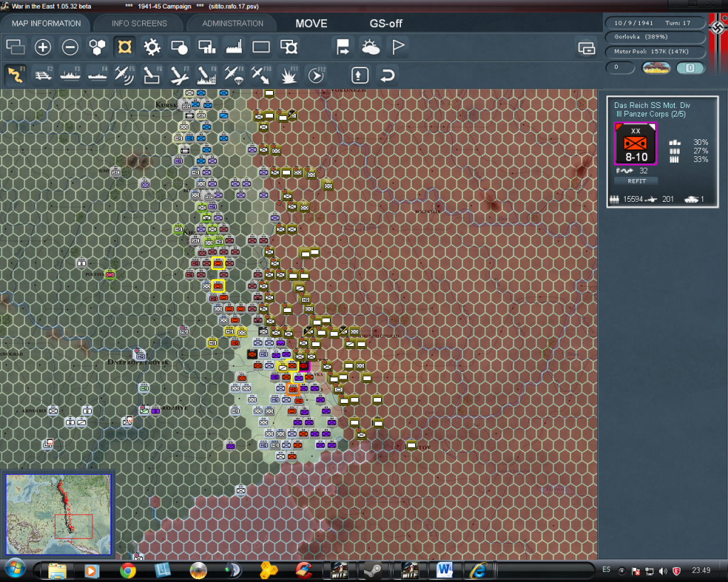The width and height of the screenshot is (728, 582).
Task: Select the F8 bomb city mode icon
Action: pyautogui.click(x=207, y=75)
